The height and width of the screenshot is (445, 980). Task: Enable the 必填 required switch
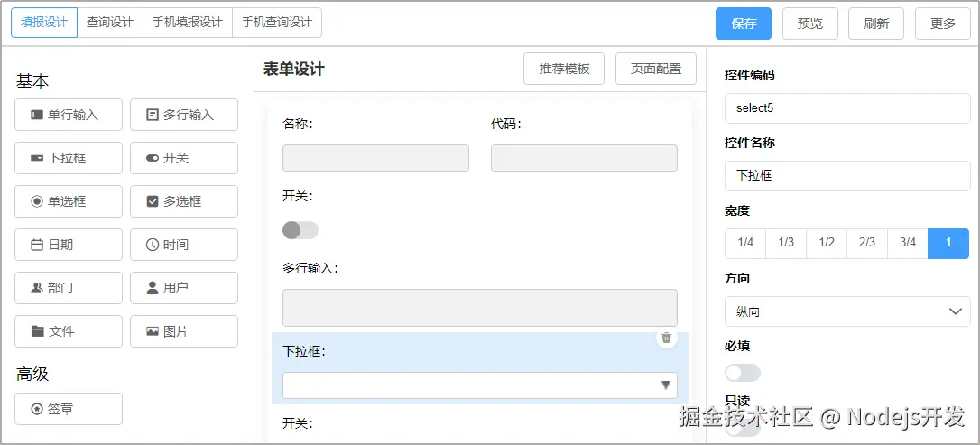point(742,373)
